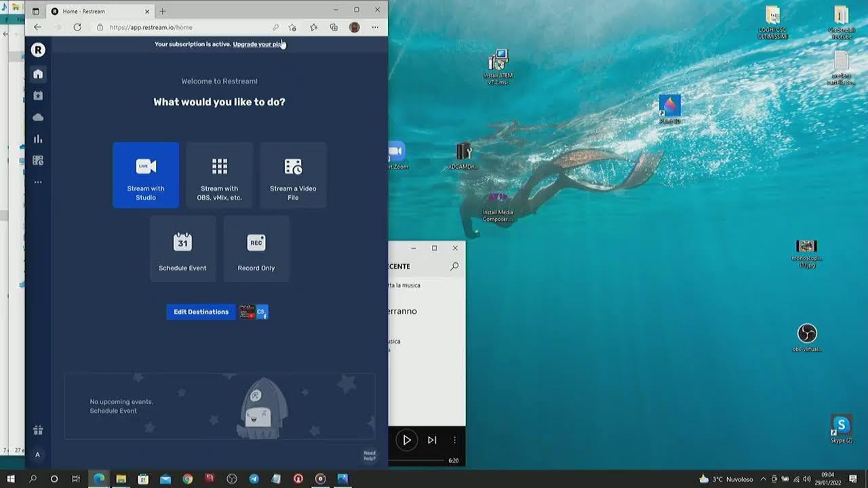Open Windows taskbar search
Viewport: 868px width, 488px height.
(33, 479)
